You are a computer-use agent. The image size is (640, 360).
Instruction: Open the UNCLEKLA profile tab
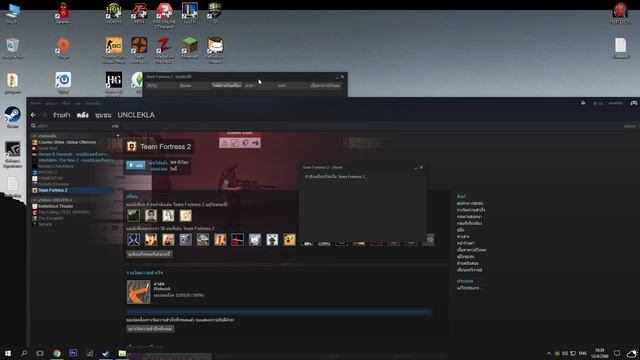click(136, 115)
